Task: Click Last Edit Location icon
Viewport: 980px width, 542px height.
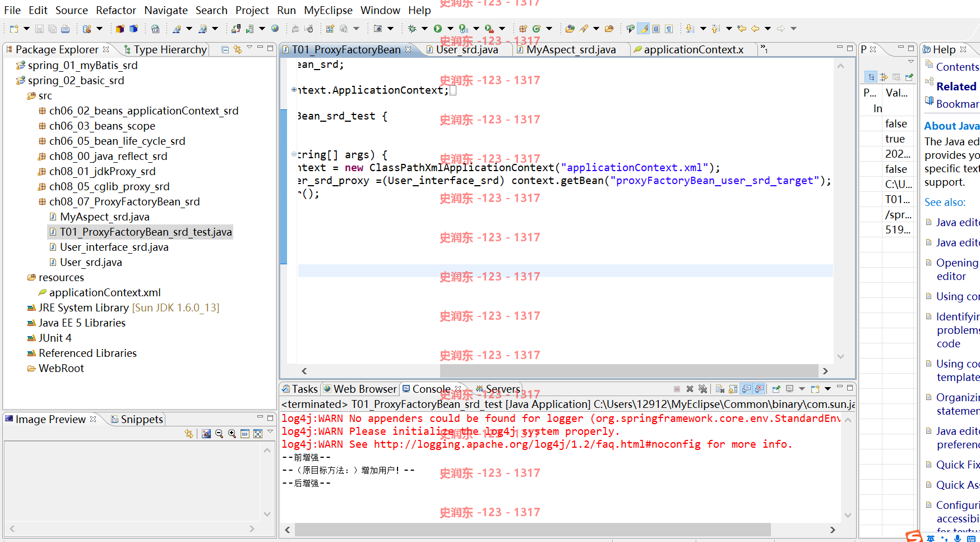Action: [x=742, y=29]
